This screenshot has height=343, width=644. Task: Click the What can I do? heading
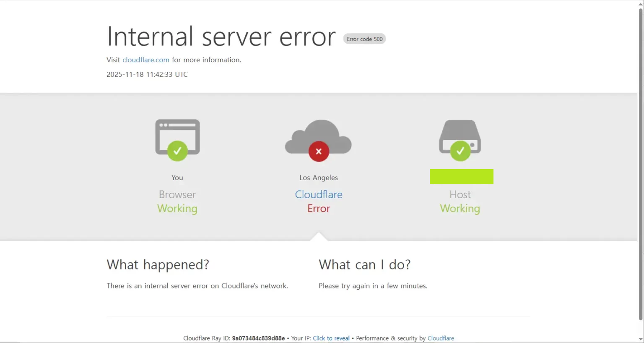(365, 265)
